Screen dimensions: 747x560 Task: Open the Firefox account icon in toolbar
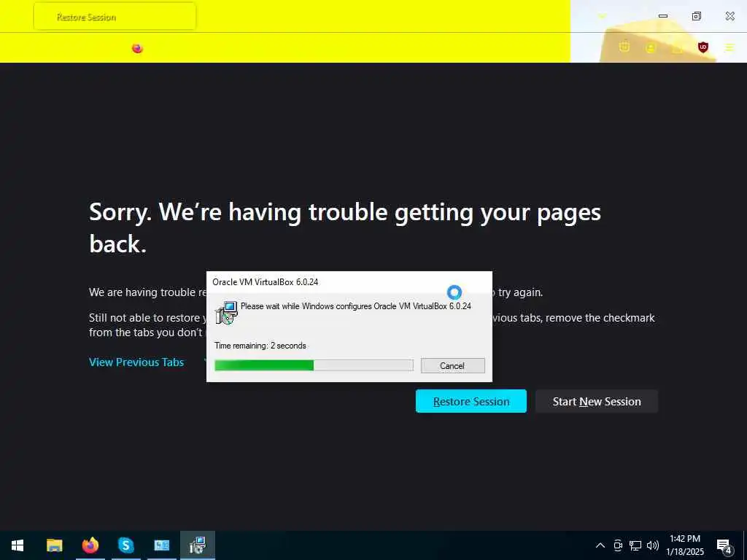point(650,47)
